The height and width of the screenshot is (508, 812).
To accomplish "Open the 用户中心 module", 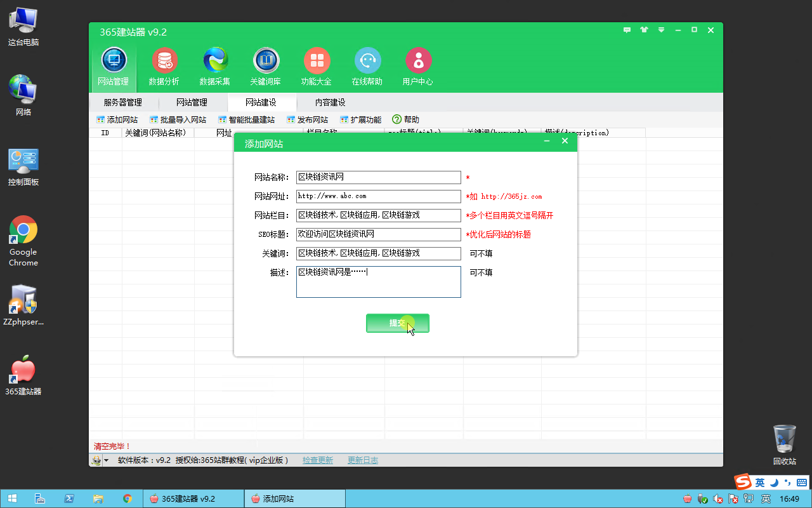I will tap(418, 67).
